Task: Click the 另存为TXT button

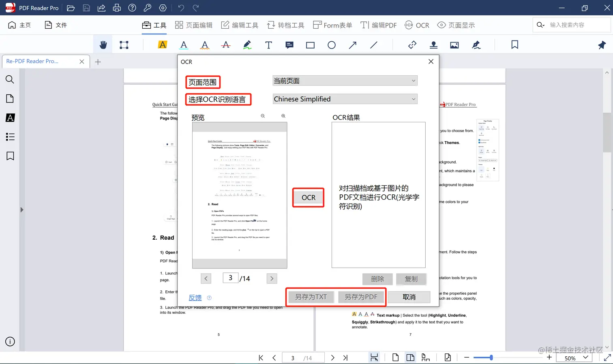Action: (311, 297)
